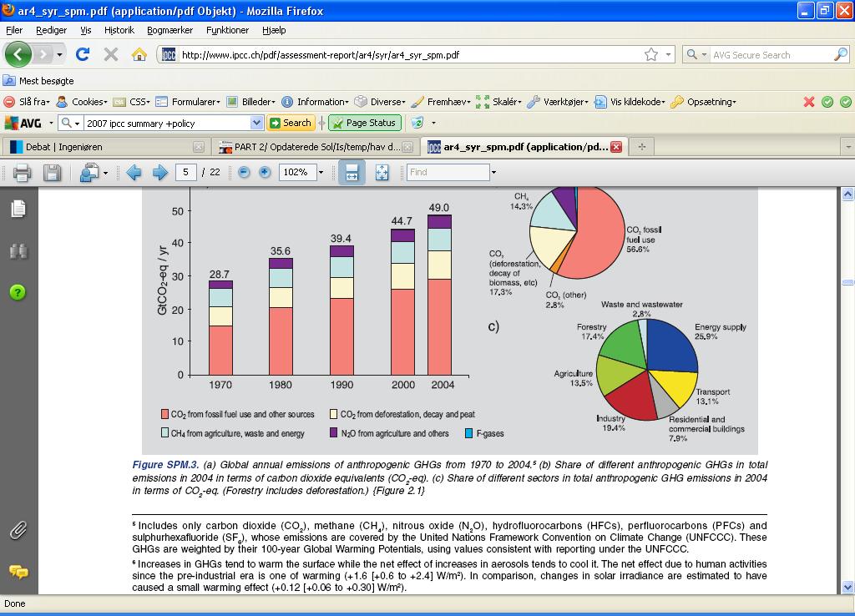The image size is (855, 616).
Task: Click the AVG Search button
Action: 291,124
